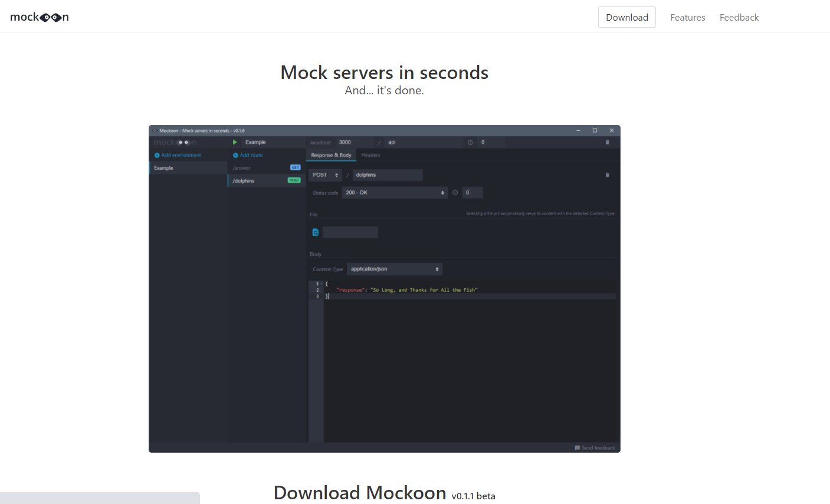Click the hint text about selecting a file
Screen dimensions: 830x504
pos(540,213)
